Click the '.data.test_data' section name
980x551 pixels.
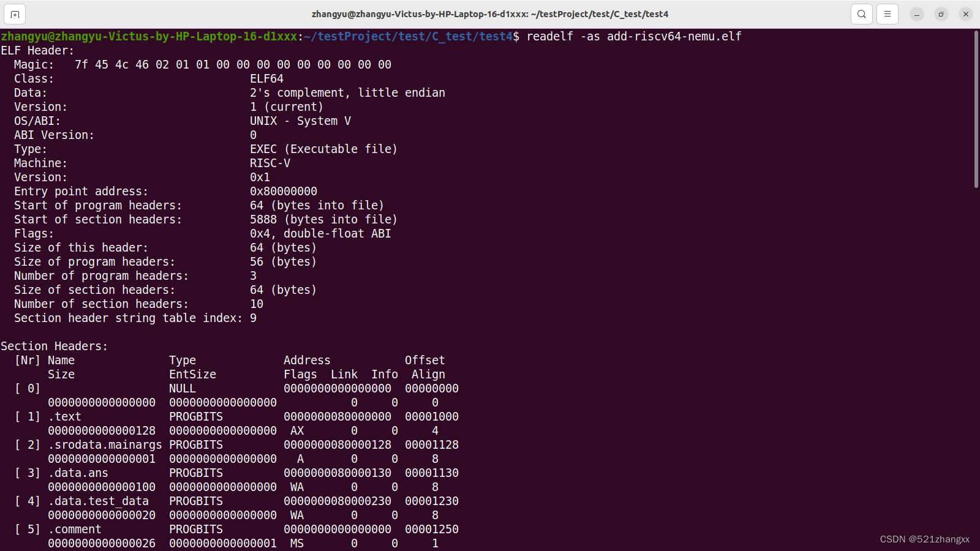pos(98,501)
